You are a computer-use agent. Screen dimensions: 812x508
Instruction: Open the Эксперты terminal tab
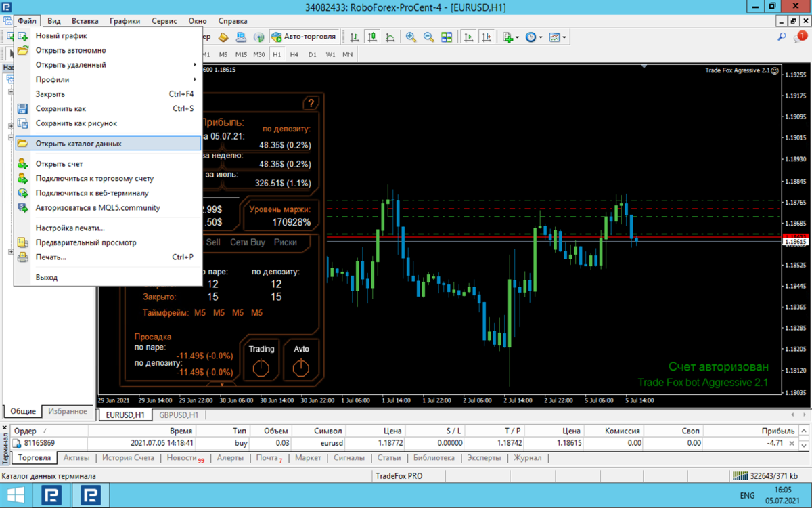[x=484, y=458]
